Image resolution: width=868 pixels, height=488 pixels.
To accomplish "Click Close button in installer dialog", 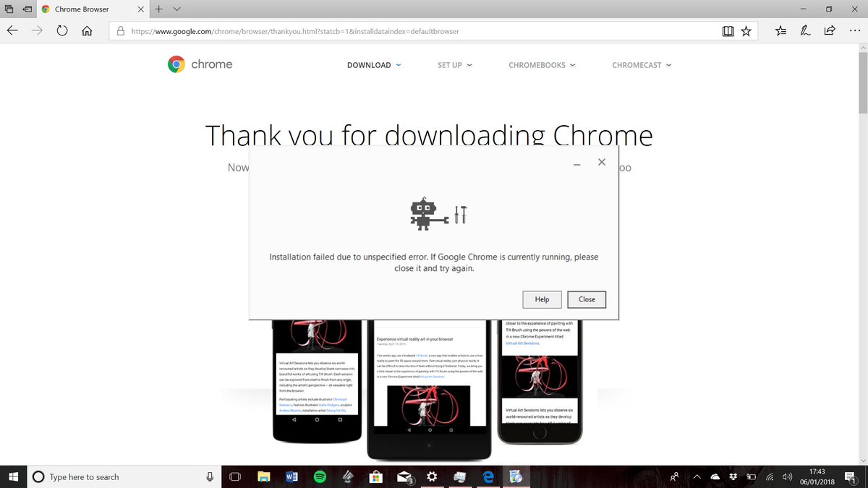I will [587, 299].
